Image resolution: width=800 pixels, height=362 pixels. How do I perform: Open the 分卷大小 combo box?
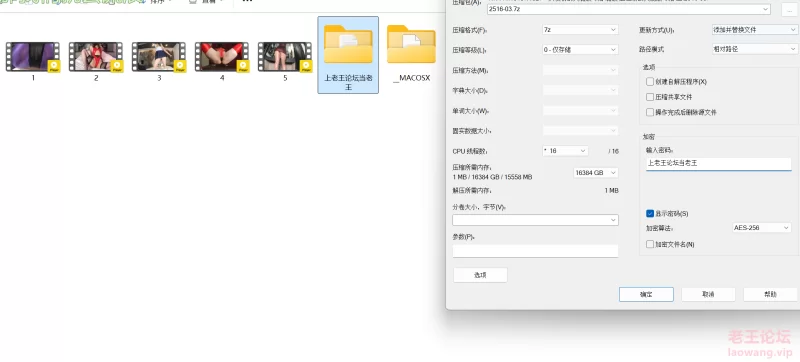tap(535, 220)
